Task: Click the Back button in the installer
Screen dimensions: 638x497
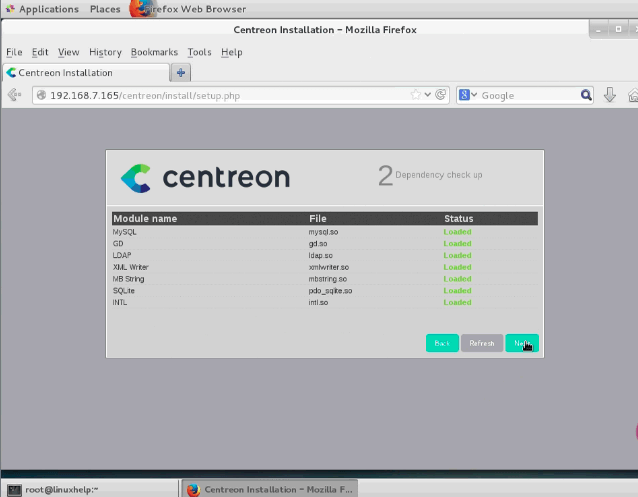Action: tap(442, 343)
